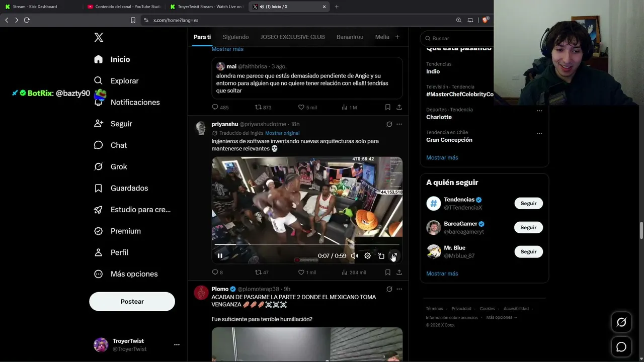644x362 pixels.
Task: Open the floating chat messages button
Action: (x=621, y=347)
